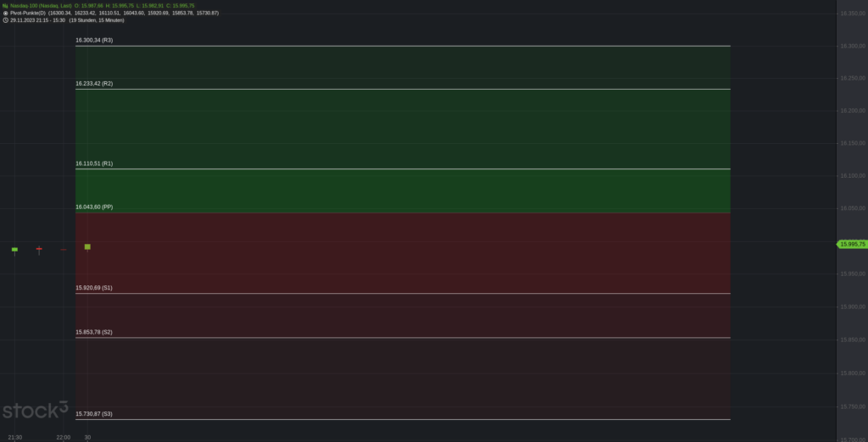Click the first green candle near 21:30
Image resolution: width=868 pixels, height=442 pixels.
[x=14, y=250]
